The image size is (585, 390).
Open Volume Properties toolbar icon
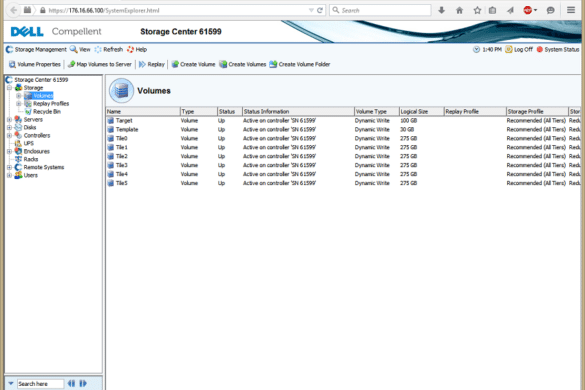point(12,65)
